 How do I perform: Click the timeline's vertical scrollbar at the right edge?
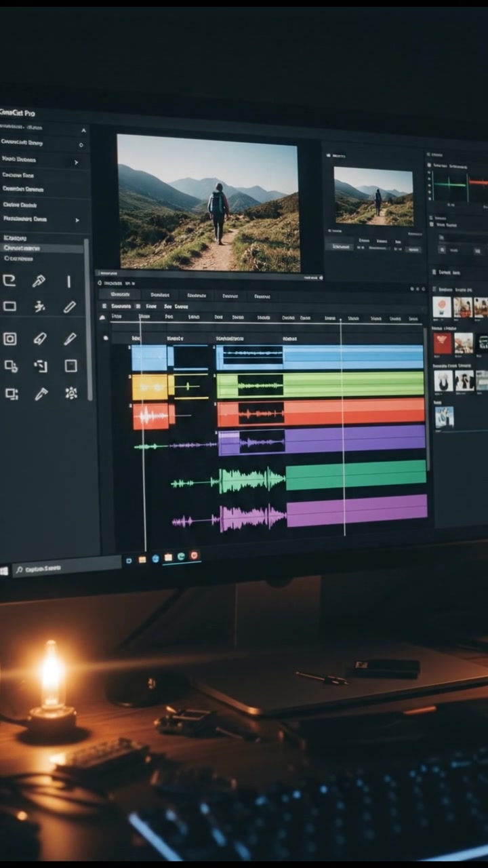(x=427, y=400)
